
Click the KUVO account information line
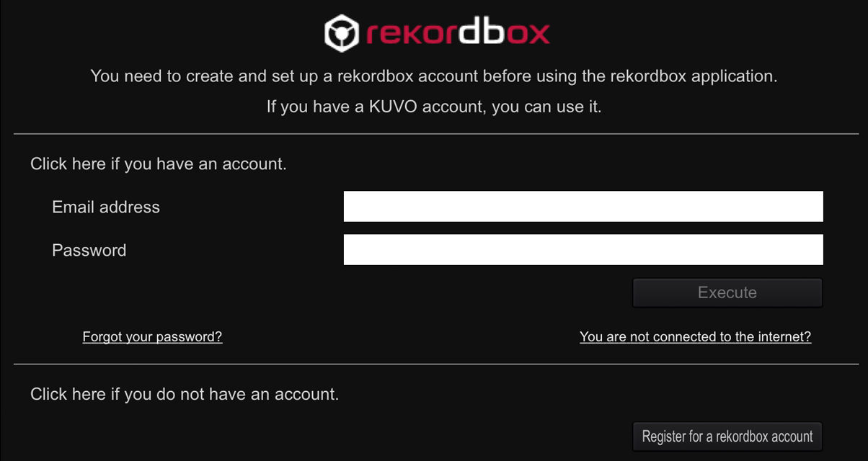click(434, 108)
